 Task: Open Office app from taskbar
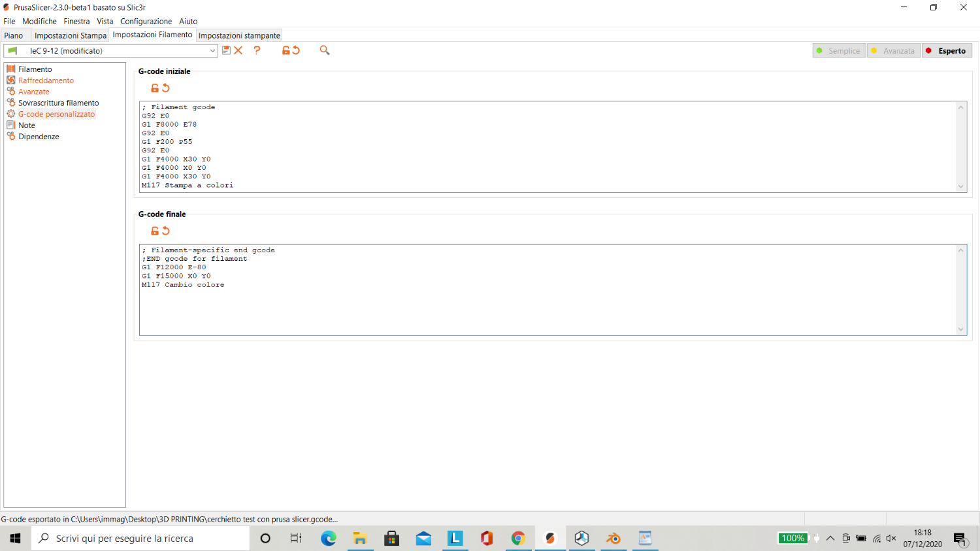point(487,539)
